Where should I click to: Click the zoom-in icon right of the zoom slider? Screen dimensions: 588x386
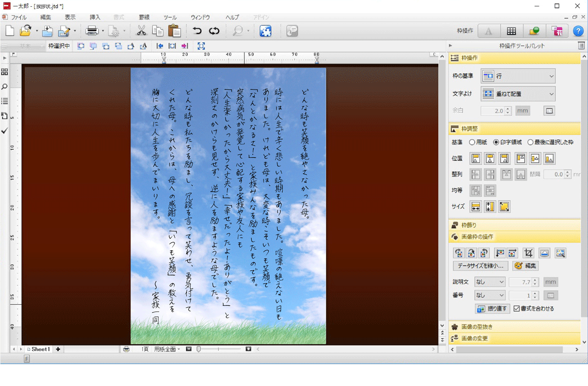248,349
